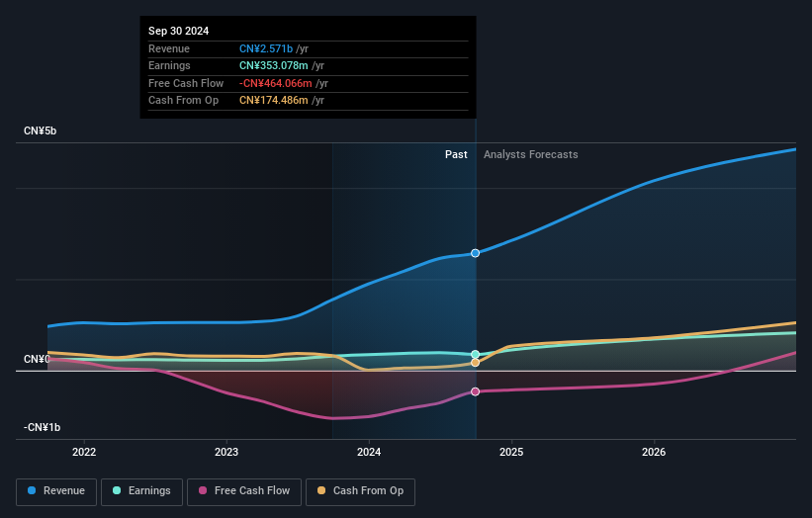Click the 2026 x-axis label

(654, 453)
